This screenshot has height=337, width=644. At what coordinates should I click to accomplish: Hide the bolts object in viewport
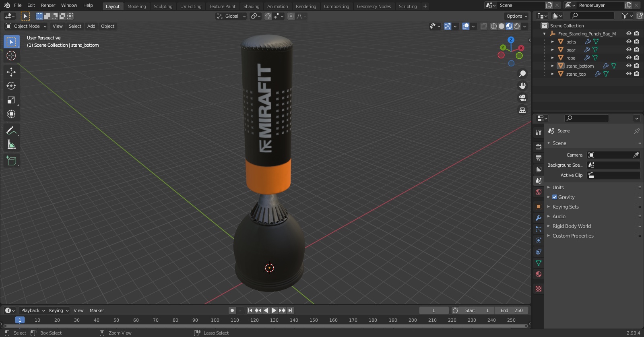click(629, 41)
